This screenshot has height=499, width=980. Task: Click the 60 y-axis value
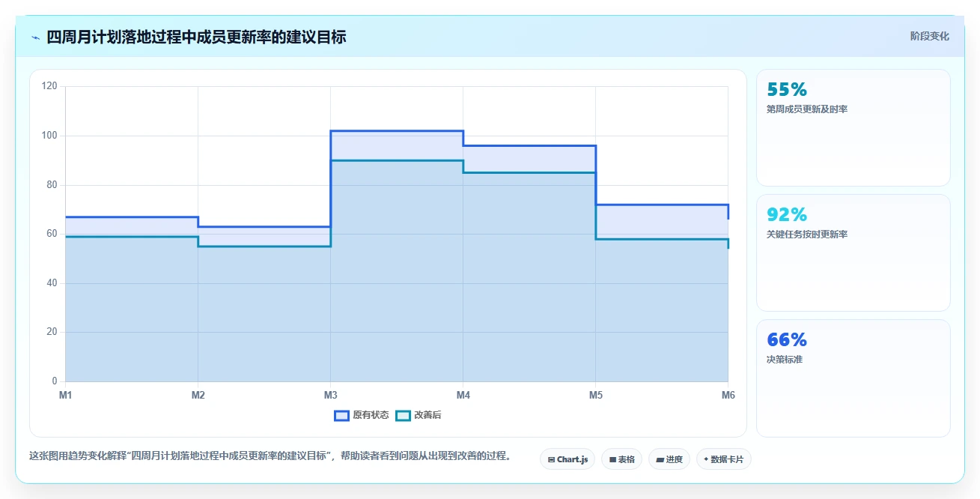52,234
